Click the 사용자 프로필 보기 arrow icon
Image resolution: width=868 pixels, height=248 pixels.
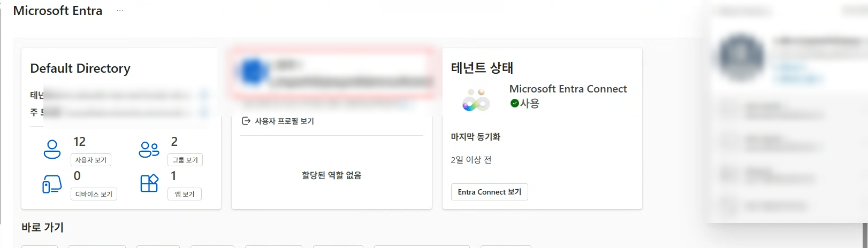pos(246,121)
